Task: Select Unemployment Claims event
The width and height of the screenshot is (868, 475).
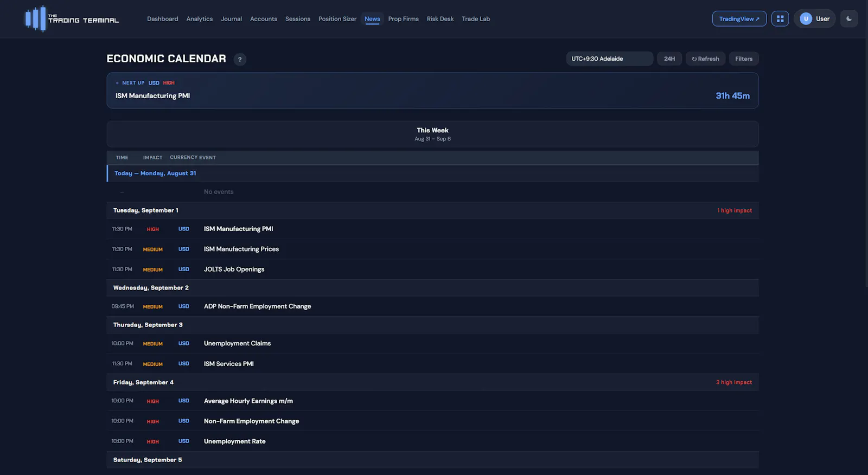Action: (432, 344)
